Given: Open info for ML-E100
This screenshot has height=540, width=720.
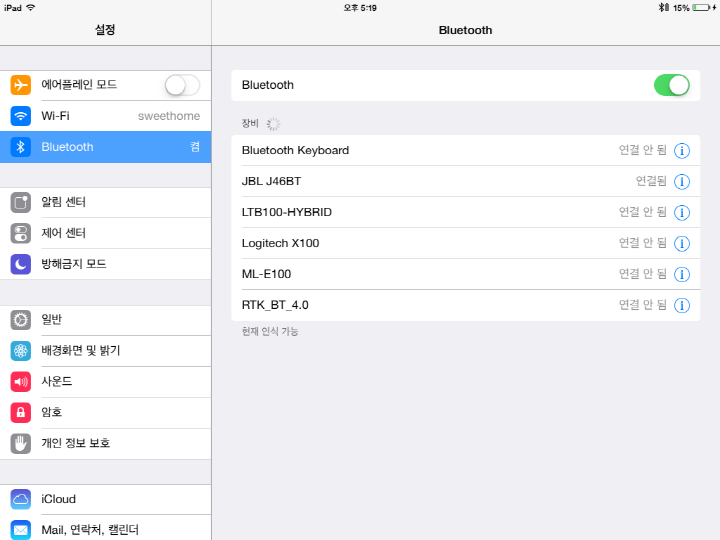Looking at the screenshot, I should 682,274.
